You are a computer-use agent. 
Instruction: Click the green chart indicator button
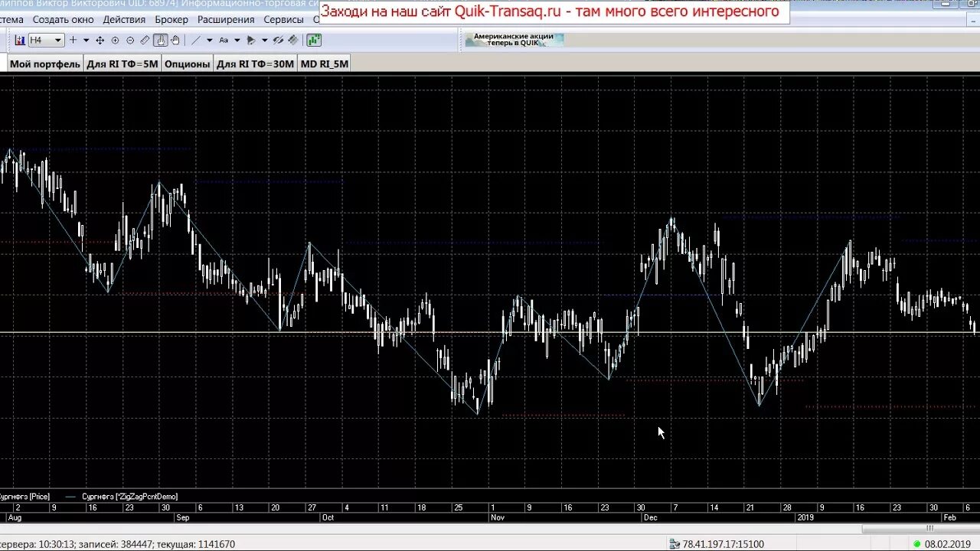coord(314,40)
